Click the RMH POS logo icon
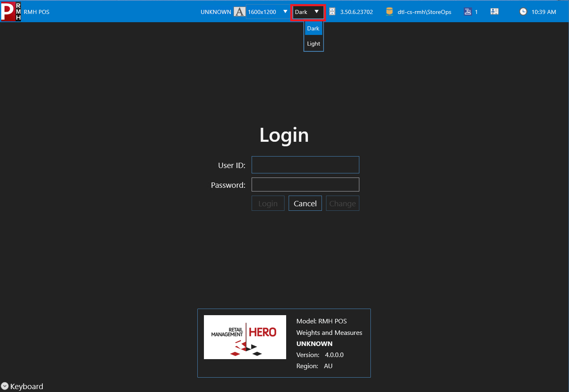The width and height of the screenshot is (569, 392). pos(11,12)
